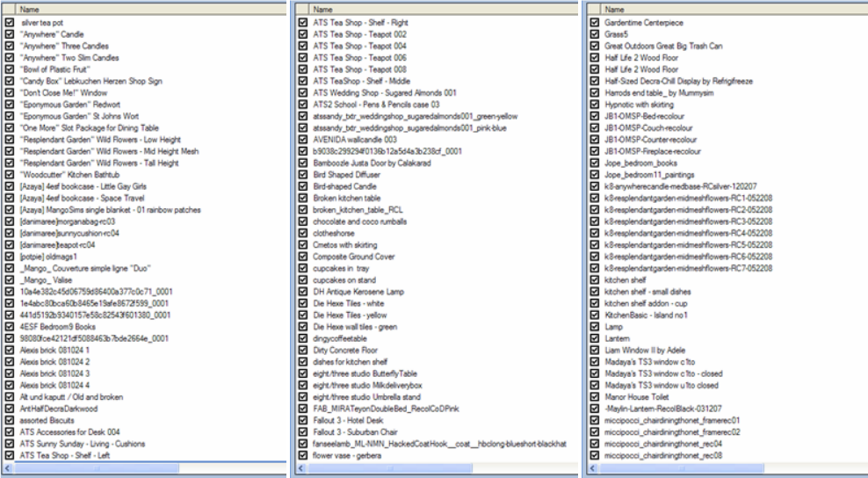Screen dimensions: 868x478
Task: Uncheck DH Antique Kerosene Lamp checkbox
Action: pyautogui.click(x=303, y=292)
